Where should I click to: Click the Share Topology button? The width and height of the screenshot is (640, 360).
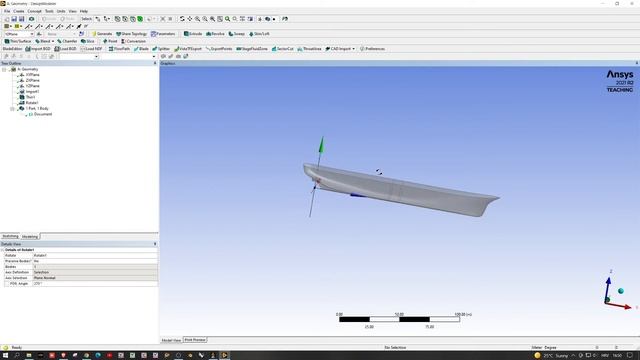[131, 34]
